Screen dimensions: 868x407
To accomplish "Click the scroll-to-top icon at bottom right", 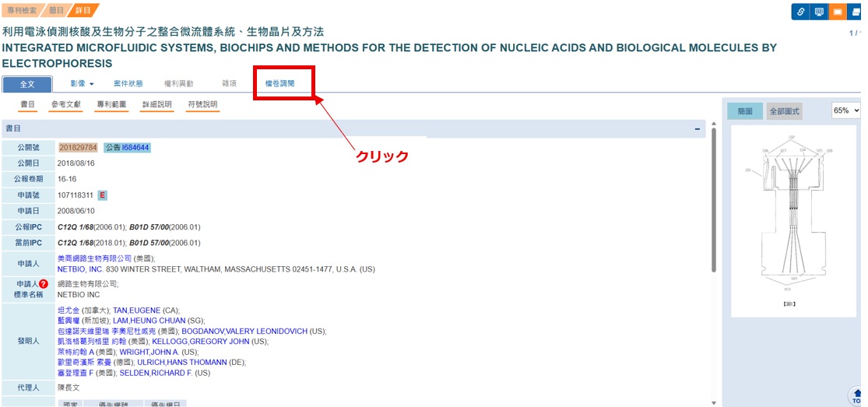I will pyautogui.click(x=856, y=396).
